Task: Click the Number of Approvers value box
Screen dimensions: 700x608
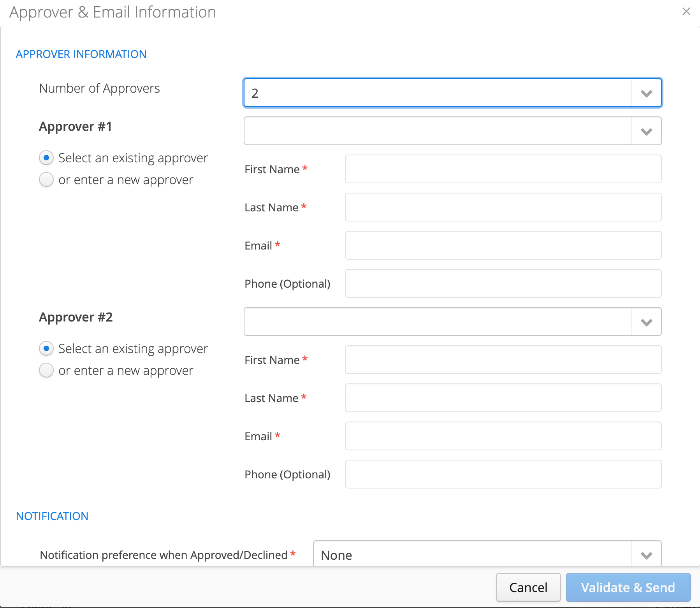Action: [x=438, y=93]
